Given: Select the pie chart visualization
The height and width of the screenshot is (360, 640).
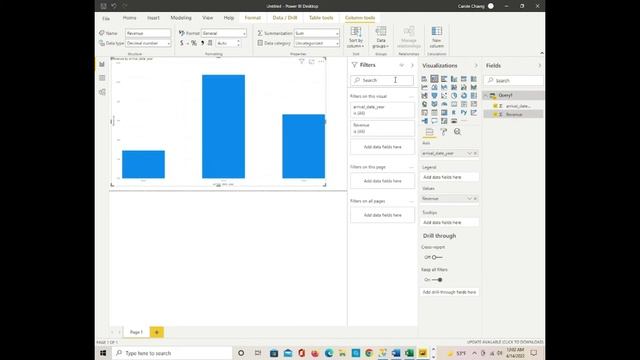Looking at the screenshot, I should (x=454, y=96).
